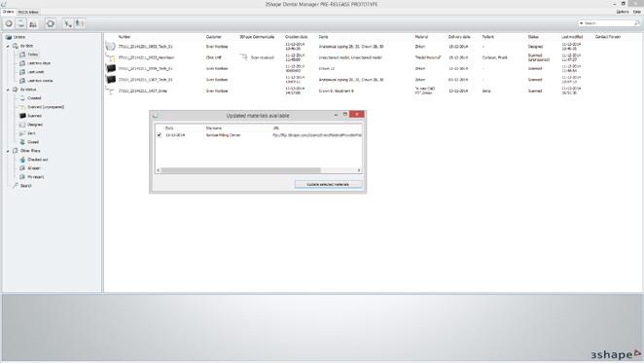
Task: Sort by the Status column header
Action: pyautogui.click(x=533, y=37)
